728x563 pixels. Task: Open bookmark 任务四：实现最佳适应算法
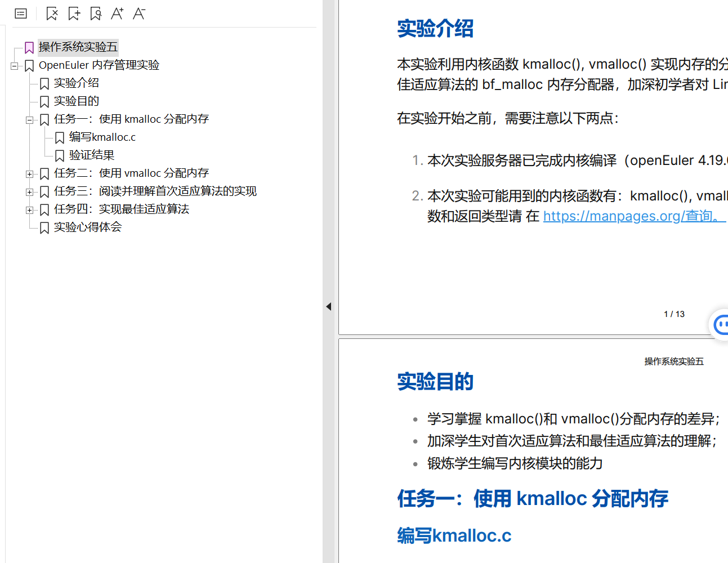pyautogui.click(x=122, y=209)
